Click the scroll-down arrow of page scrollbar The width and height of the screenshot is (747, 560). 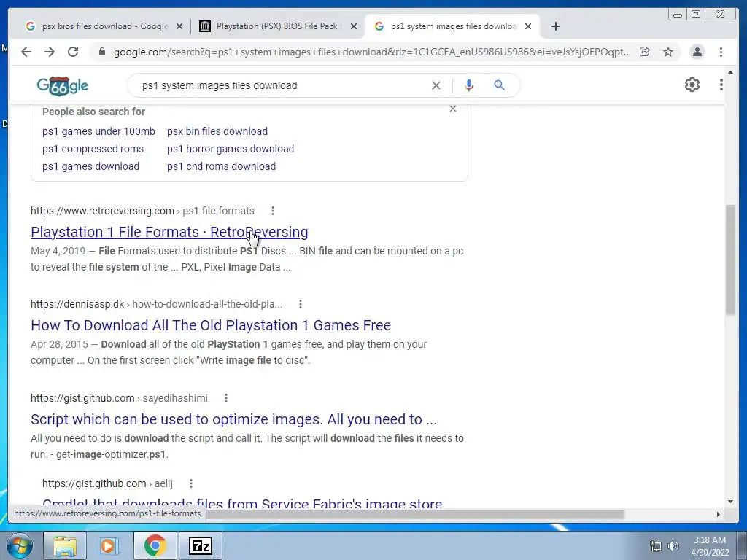tap(730, 501)
